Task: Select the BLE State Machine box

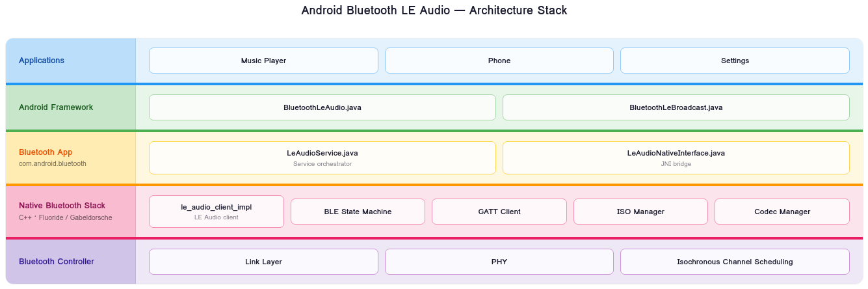Action: (x=358, y=212)
